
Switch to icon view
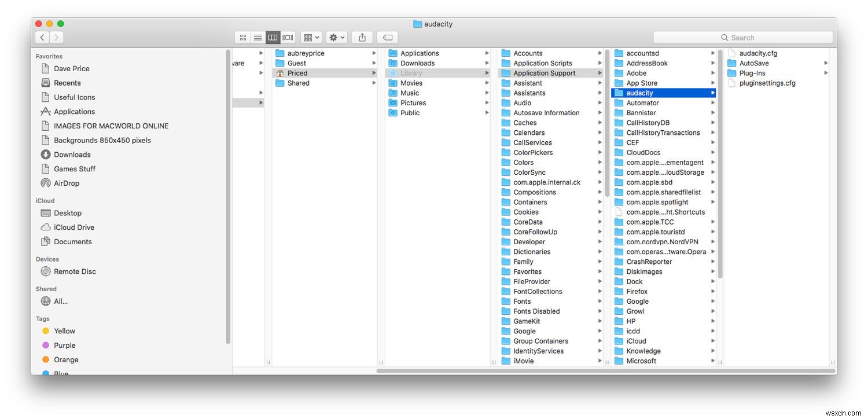click(243, 38)
